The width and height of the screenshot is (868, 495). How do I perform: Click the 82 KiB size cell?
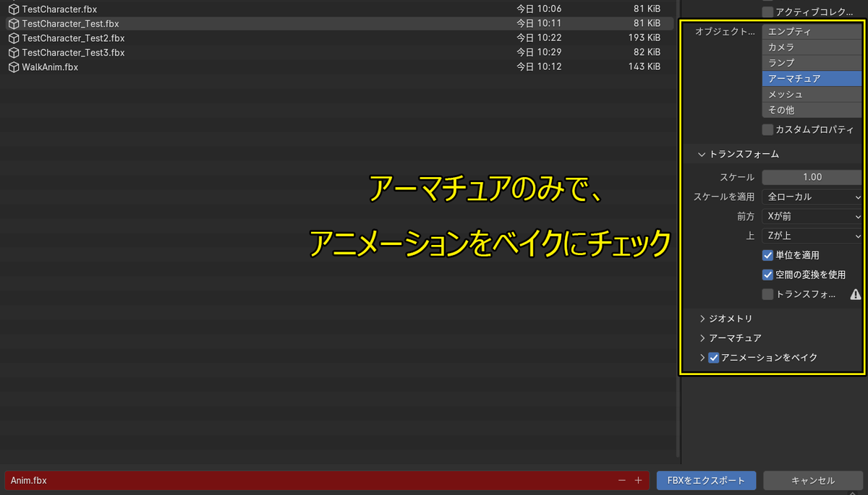pyautogui.click(x=647, y=53)
